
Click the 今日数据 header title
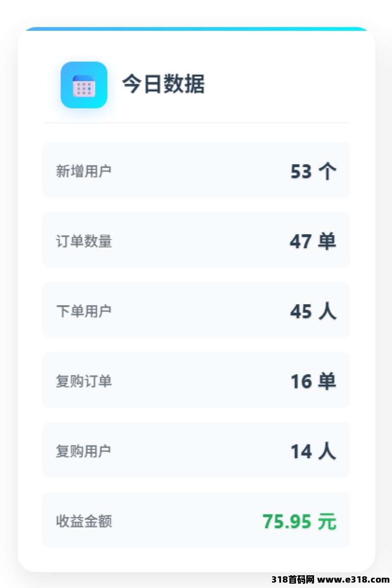tap(163, 84)
